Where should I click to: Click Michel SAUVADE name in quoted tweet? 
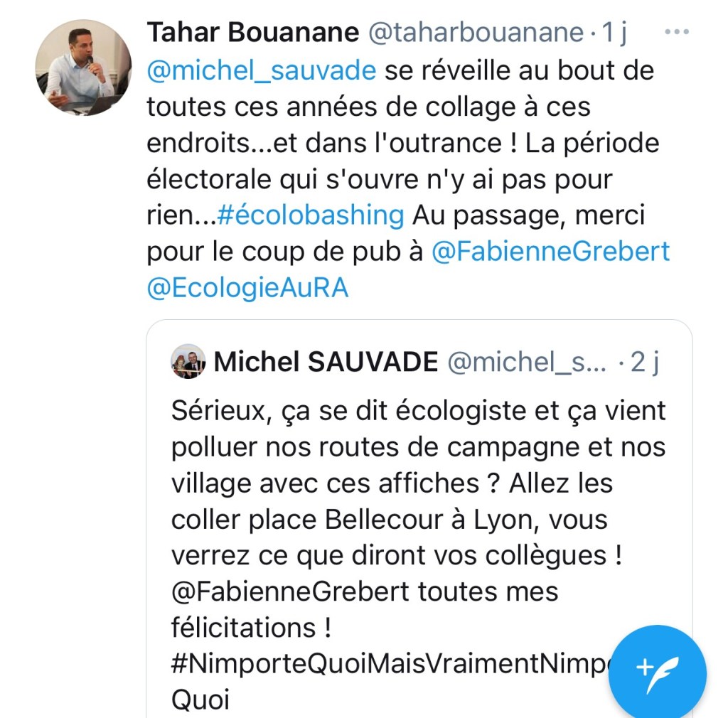pos(326,363)
